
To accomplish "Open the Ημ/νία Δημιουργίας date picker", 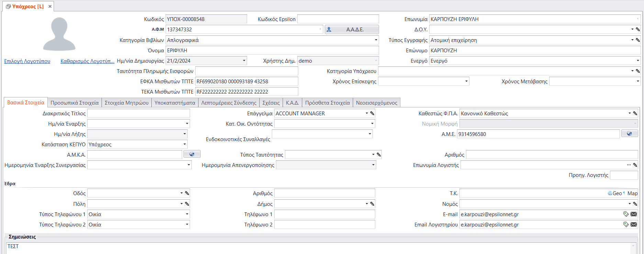I will click(x=244, y=61).
